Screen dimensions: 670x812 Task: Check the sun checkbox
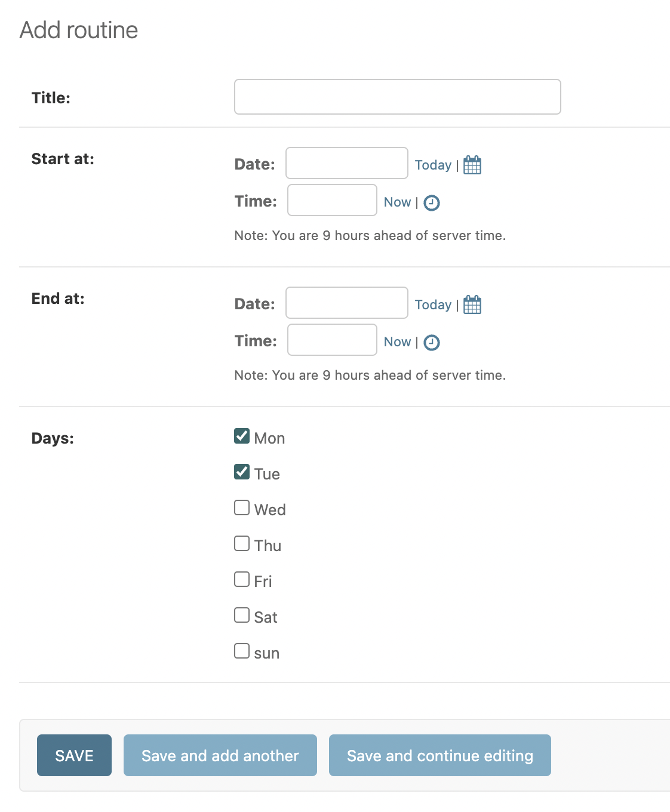[x=241, y=651]
